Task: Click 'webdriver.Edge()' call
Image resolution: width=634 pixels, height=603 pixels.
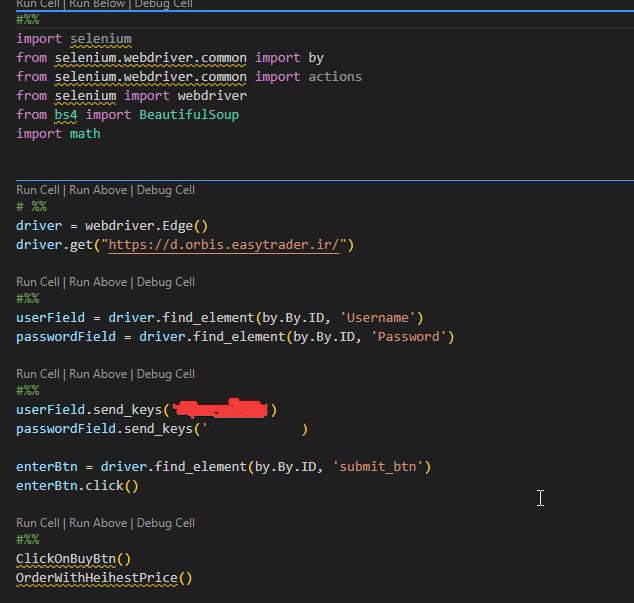Action: (146, 226)
